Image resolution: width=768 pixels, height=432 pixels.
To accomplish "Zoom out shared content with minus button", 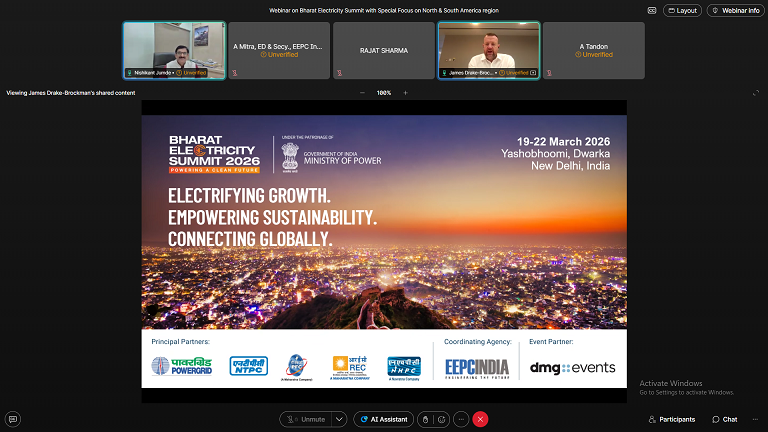I will (362, 93).
